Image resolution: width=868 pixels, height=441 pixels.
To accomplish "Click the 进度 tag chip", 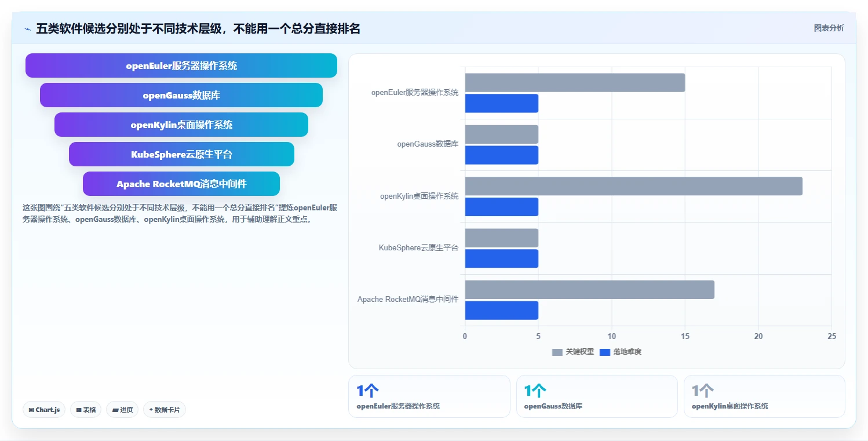I will (x=122, y=410).
